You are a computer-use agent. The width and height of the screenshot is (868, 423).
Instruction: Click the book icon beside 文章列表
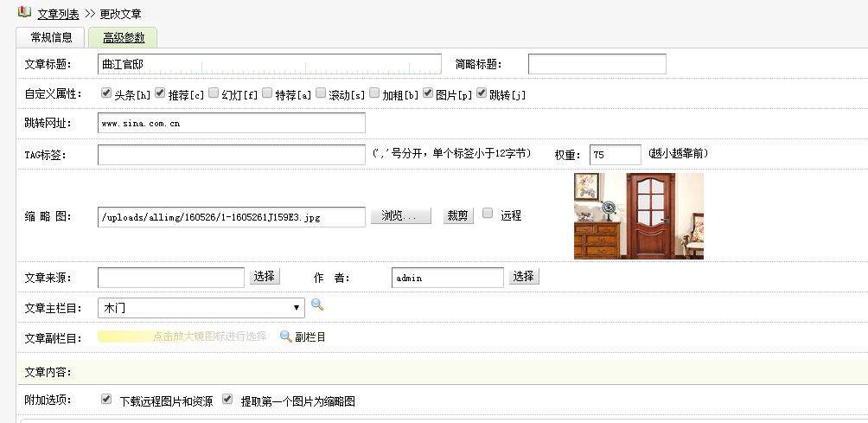[x=24, y=11]
